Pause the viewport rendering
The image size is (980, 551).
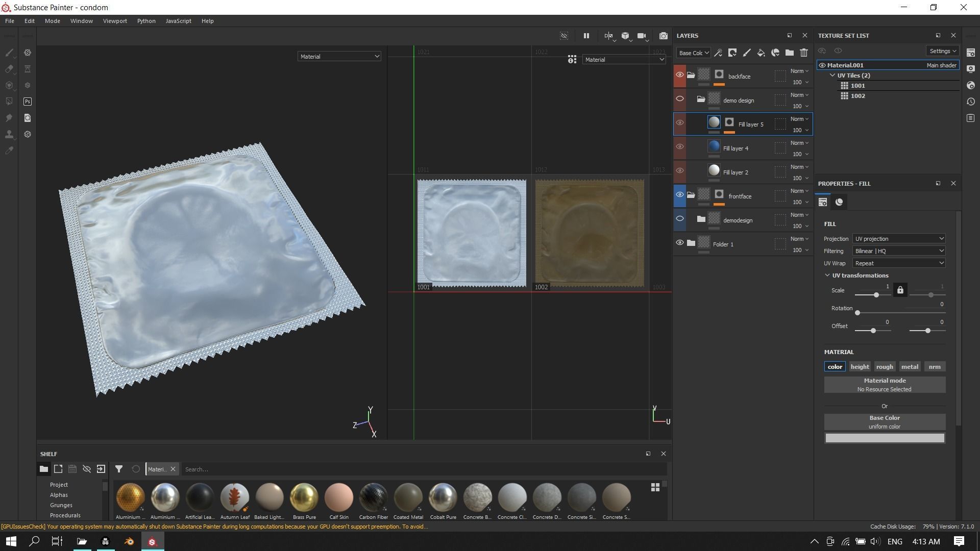point(586,36)
